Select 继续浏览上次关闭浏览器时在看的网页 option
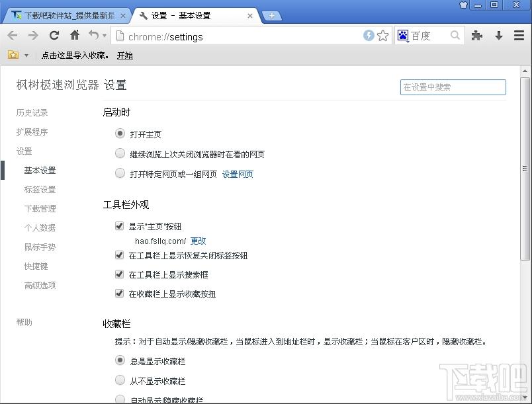 120,153
